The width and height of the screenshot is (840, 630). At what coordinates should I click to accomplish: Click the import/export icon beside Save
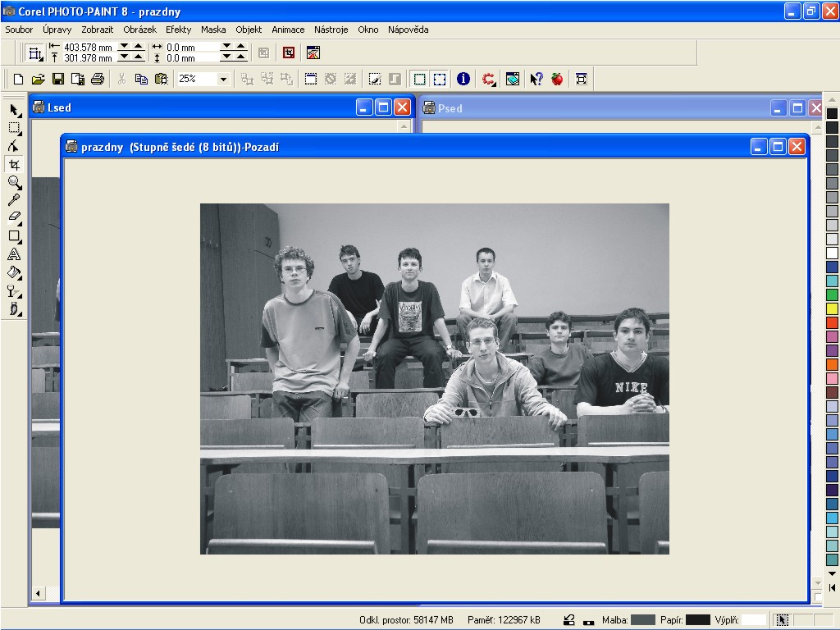coord(78,80)
